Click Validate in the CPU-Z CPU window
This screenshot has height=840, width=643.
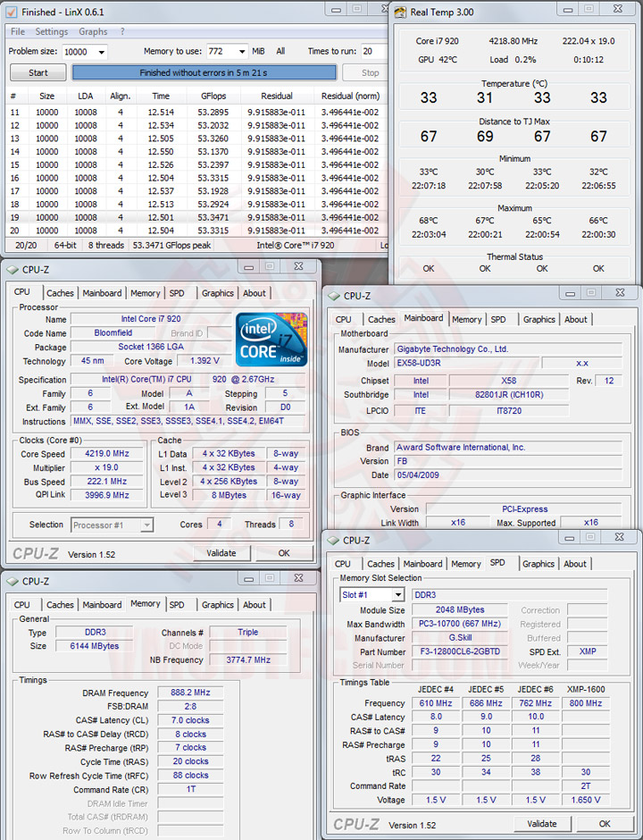221,553
